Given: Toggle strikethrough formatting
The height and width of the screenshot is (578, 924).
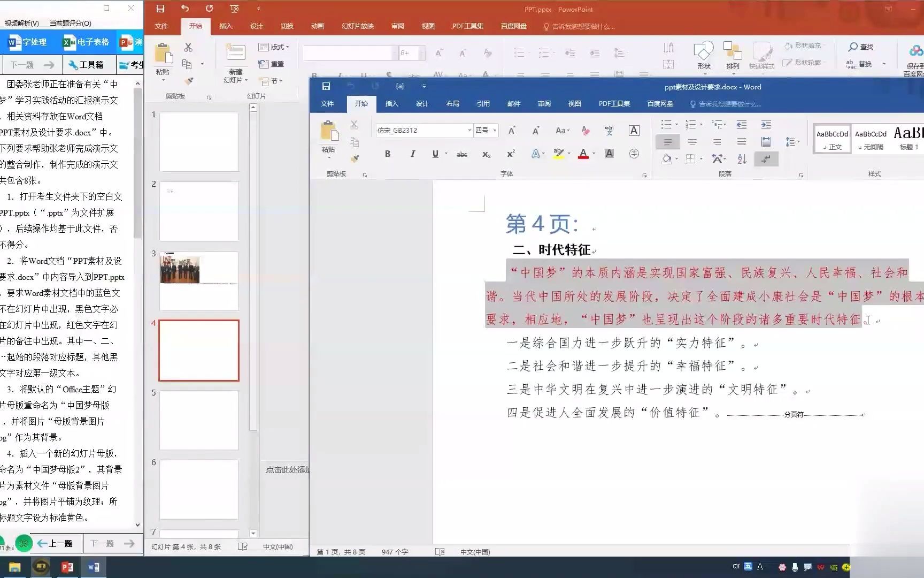Looking at the screenshot, I should tap(461, 154).
